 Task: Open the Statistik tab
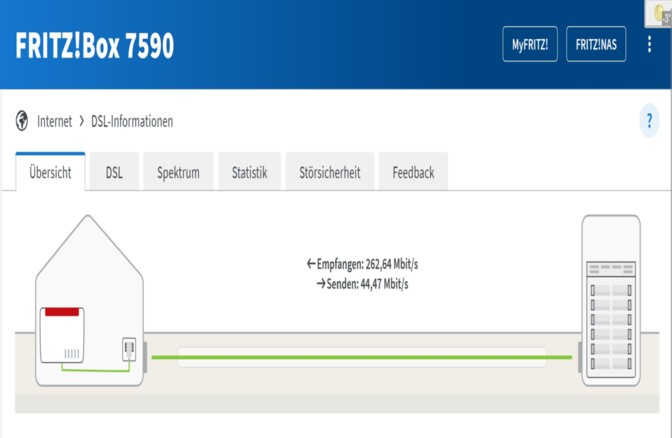tap(249, 172)
